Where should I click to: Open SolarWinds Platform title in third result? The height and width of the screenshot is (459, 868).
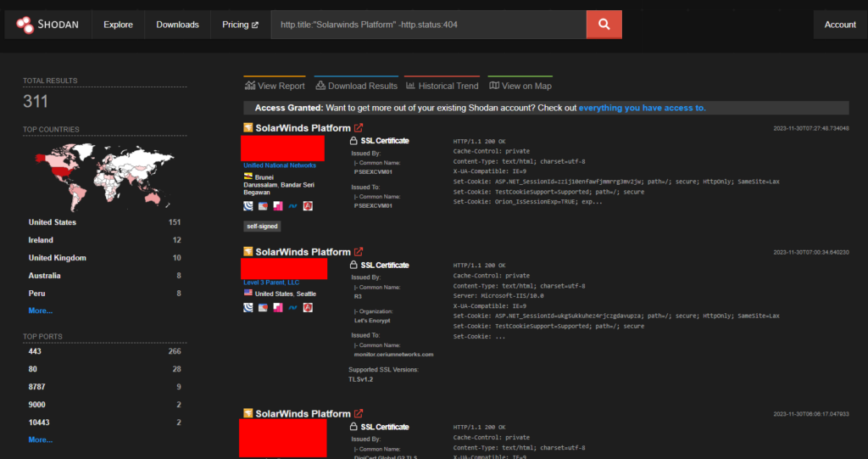pyautogui.click(x=303, y=414)
